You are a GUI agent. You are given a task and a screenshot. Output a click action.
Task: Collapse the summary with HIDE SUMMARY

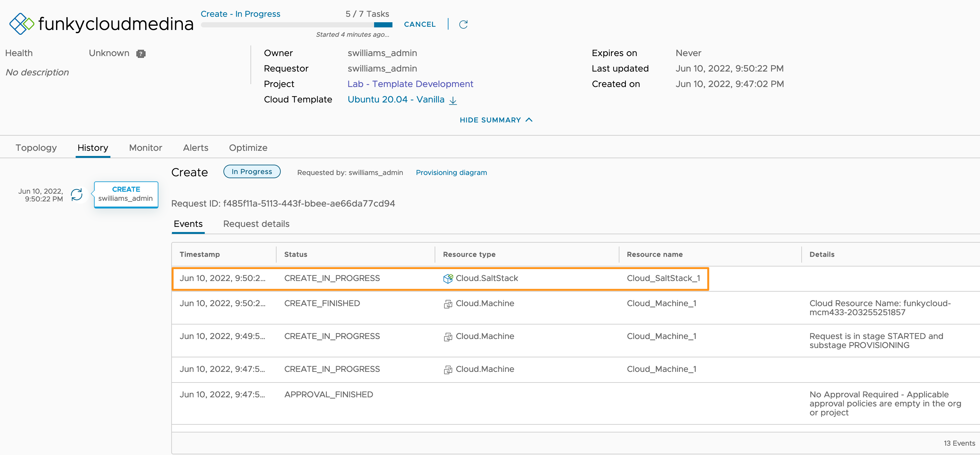click(x=496, y=120)
